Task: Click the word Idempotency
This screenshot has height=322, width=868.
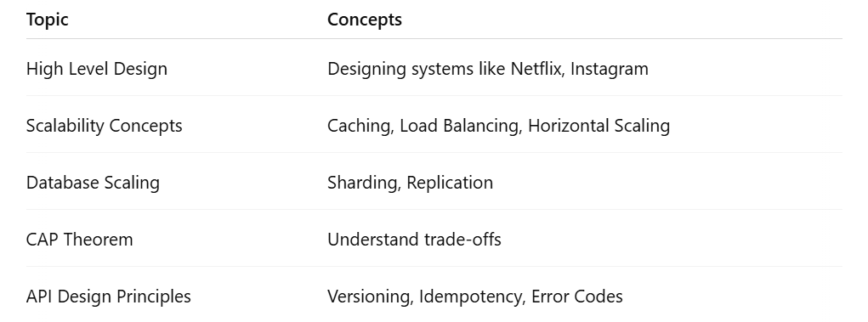Action: point(471,297)
